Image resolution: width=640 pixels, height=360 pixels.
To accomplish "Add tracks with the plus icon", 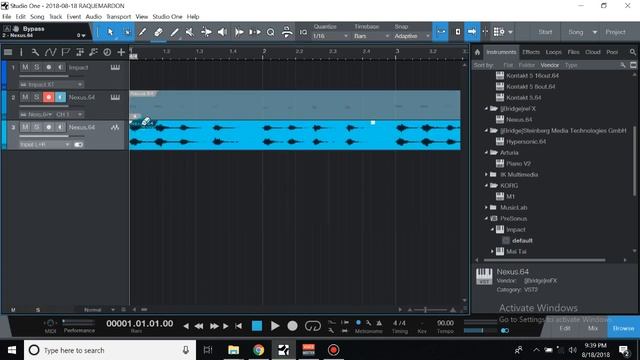I will tap(121, 52).
